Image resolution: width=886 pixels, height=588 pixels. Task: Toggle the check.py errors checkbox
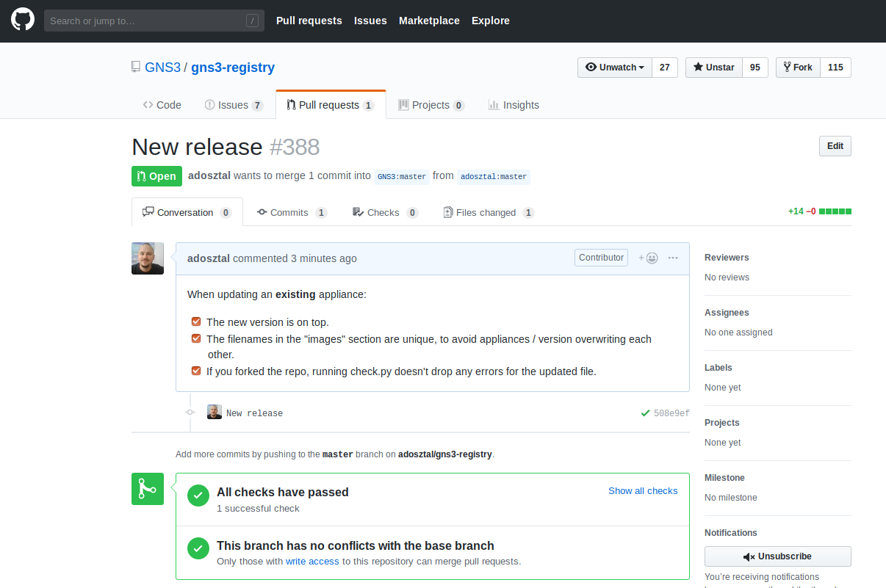coord(196,371)
